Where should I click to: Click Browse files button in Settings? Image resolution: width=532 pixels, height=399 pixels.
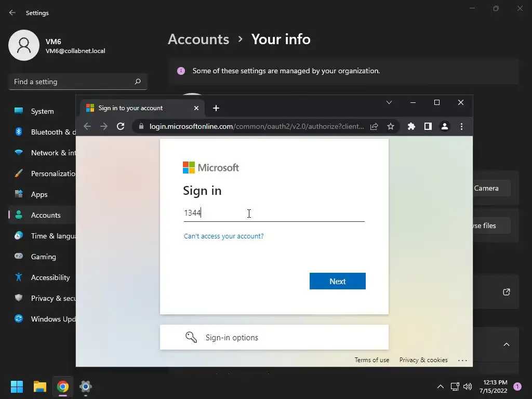(x=491, y=225)
